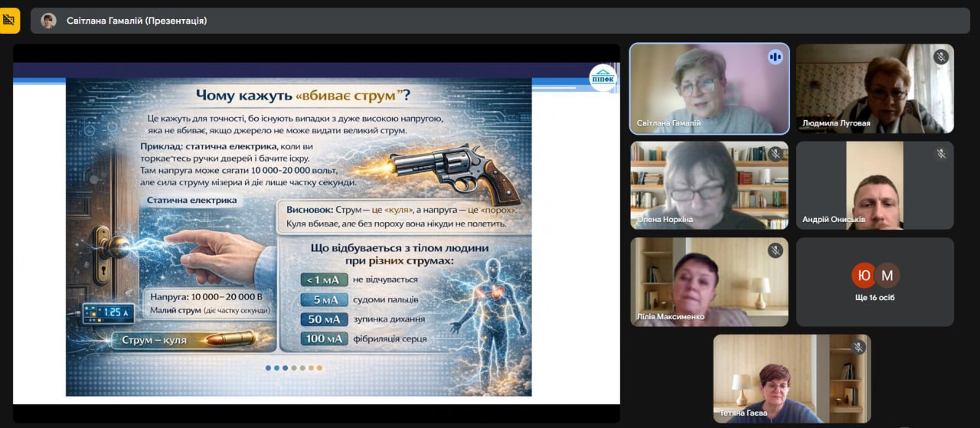Open the 'Ще 16 осіб' participants list
Screen dimensions: 980x428
[874, 297]
